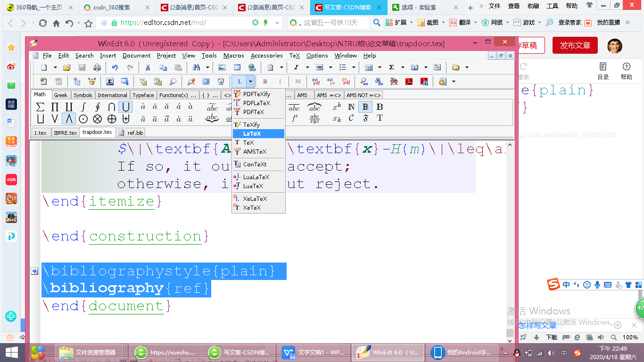The height and width of the screenshot is (362, 644).
Task: Choose PDFLaTeX from the compiler list
Action: (258, 103)
